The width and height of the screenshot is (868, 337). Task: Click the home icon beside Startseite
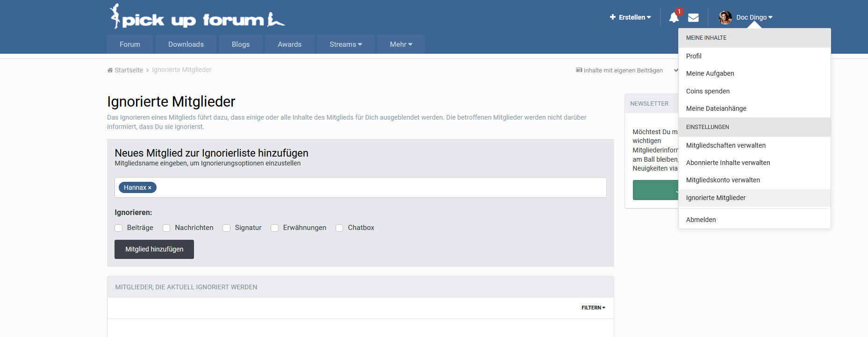coord(110,70)
